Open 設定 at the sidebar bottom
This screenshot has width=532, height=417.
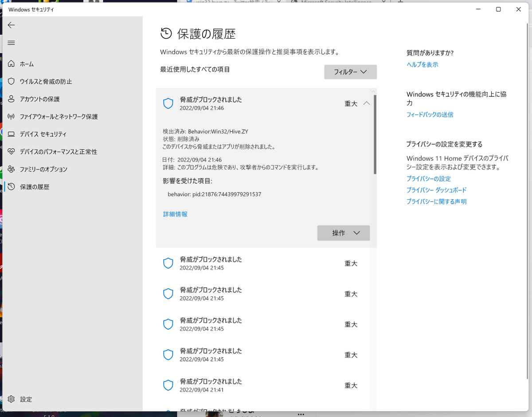pos(26,399)
